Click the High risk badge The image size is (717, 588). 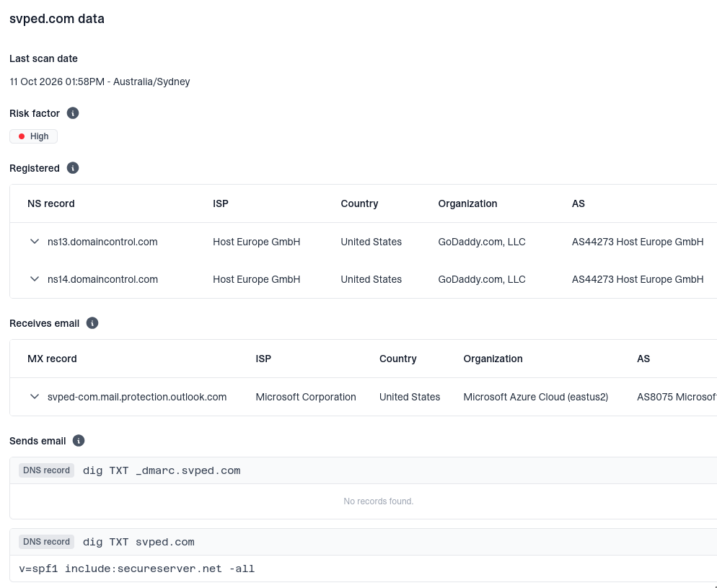[x=33, y=136]
